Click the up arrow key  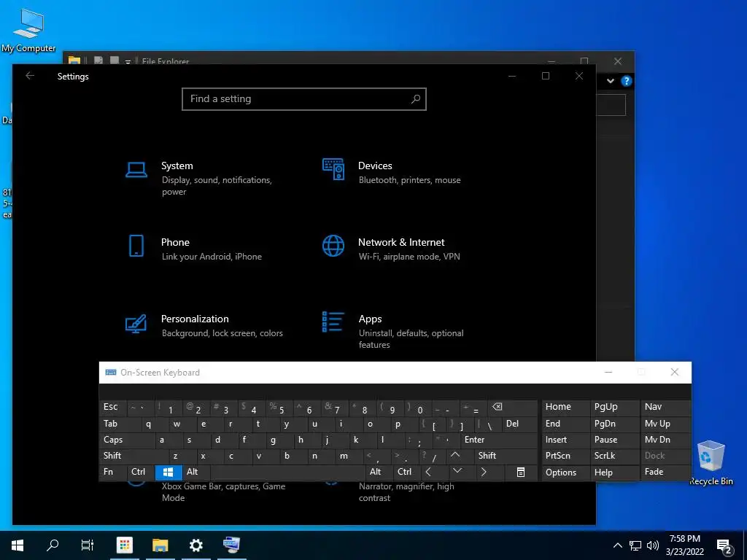(460, 456)
